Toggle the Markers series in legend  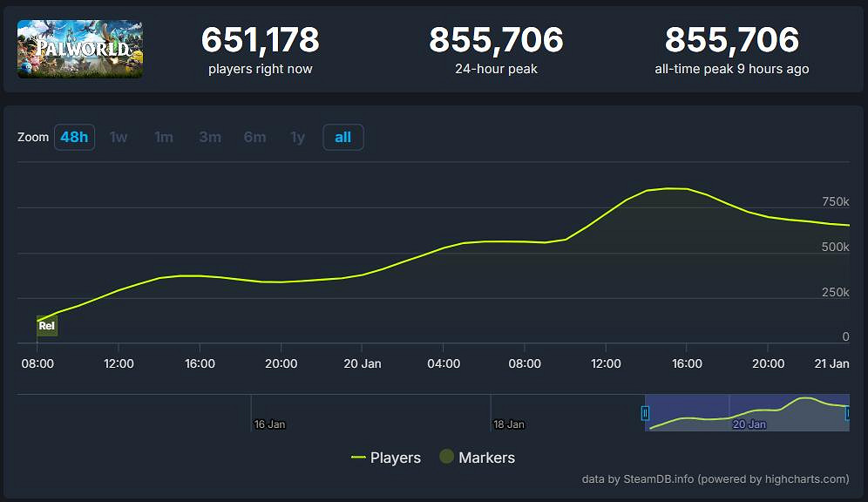pyautogui.click(x=477, y=458)
